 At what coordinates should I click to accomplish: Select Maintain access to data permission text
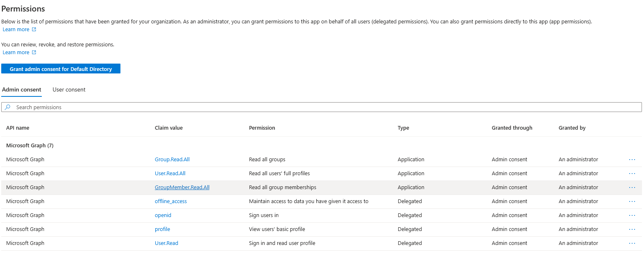(x=309, y=201)
